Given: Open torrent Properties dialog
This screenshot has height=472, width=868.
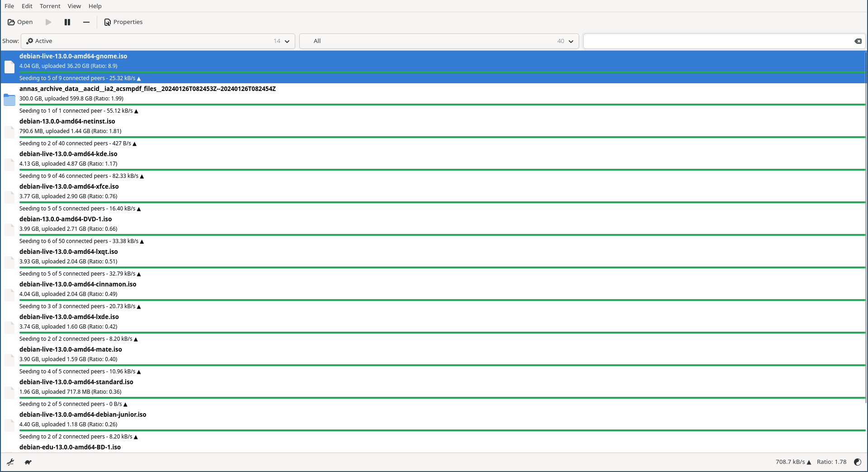Looking at the screenshot, I should click(x=123, y=22).
